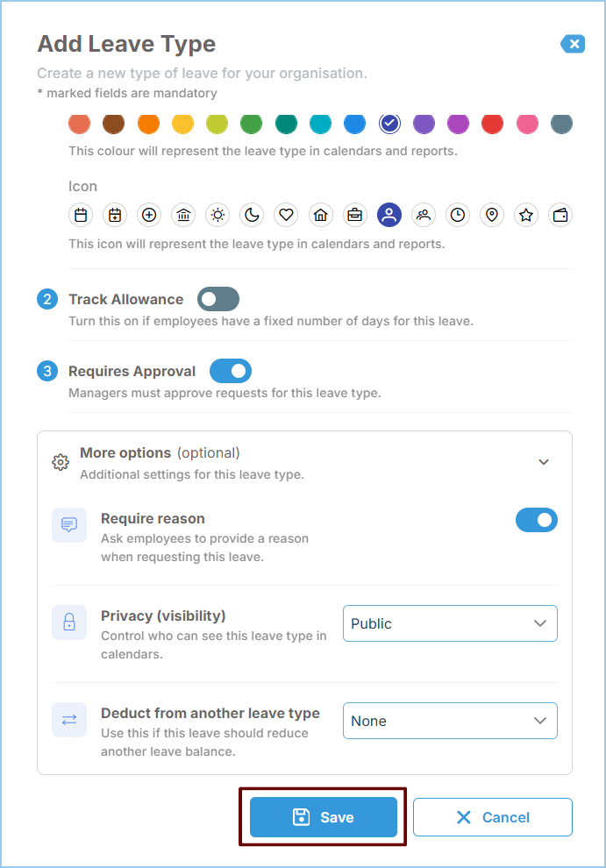Pick the crescent moon icon
The image size is (606, 868).
(252, 215)
